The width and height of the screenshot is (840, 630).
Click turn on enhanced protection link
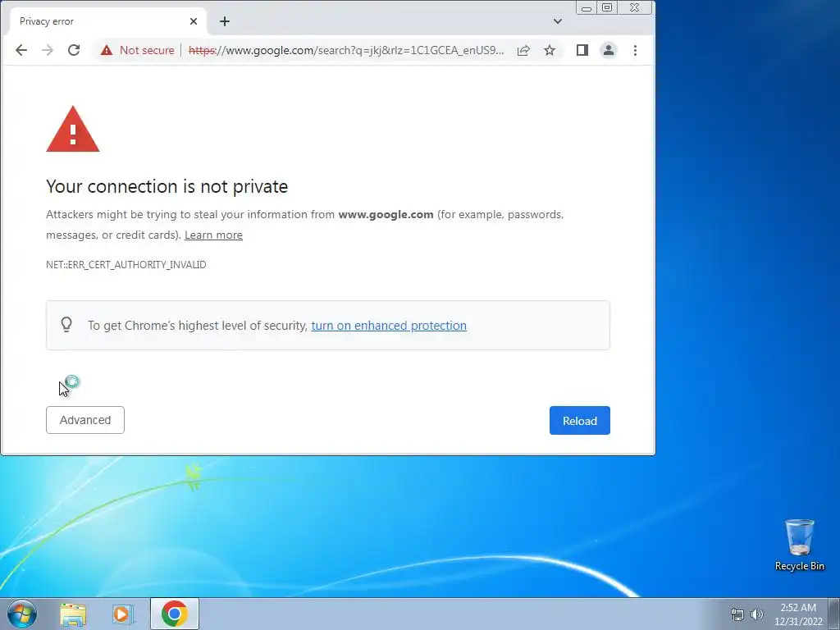pos(389,326)
